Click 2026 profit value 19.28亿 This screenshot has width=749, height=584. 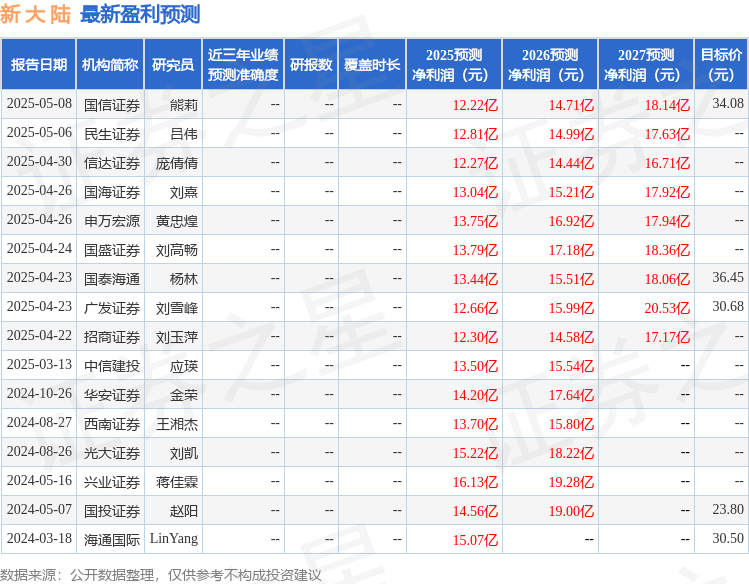pyautogui.click(x=571, y=482)
